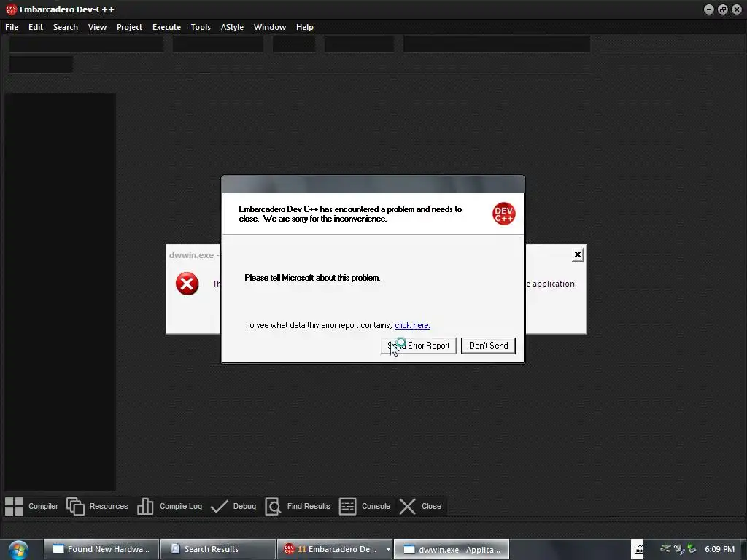
Task: Open the View menu
Action: pyautogui.click(x=97, y=27)
